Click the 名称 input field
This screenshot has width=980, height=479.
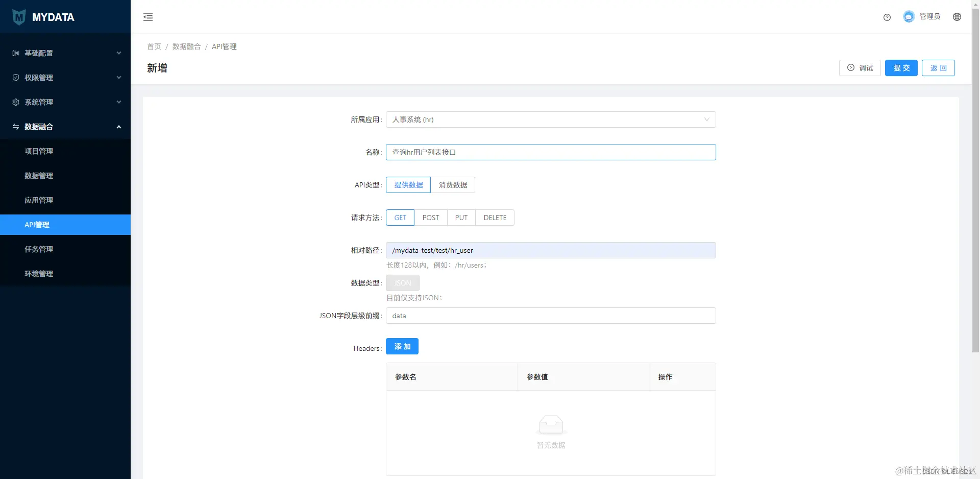pos(551,152)
